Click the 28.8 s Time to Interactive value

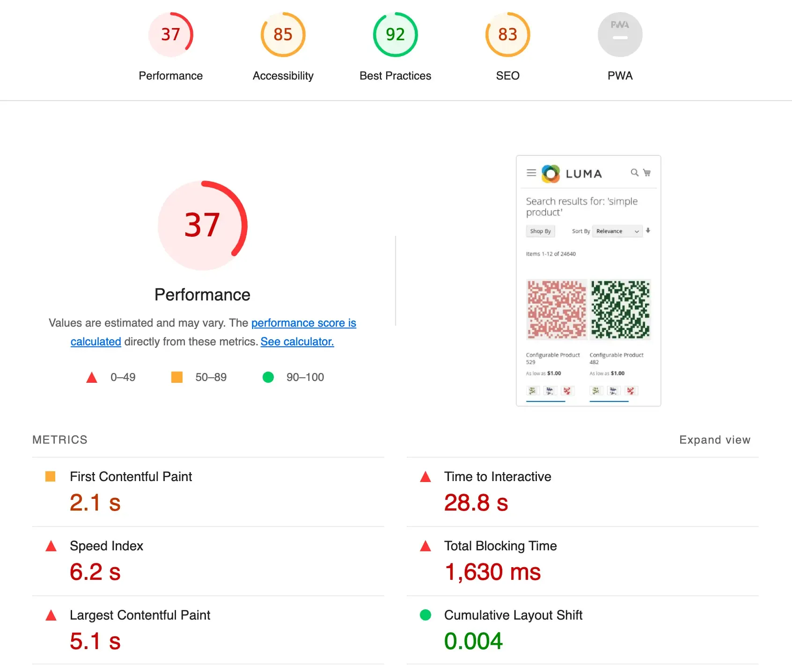pyautogui.click(x=476, y=503)
